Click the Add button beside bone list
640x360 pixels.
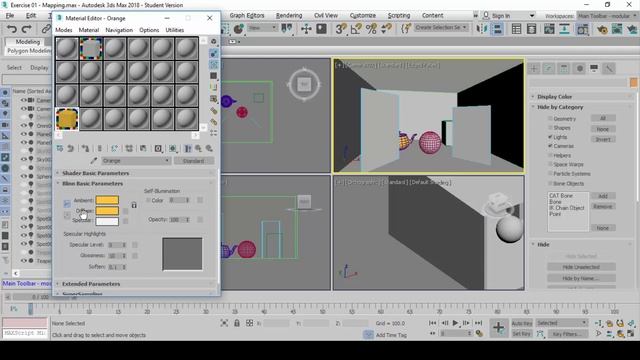pos(603,196)
